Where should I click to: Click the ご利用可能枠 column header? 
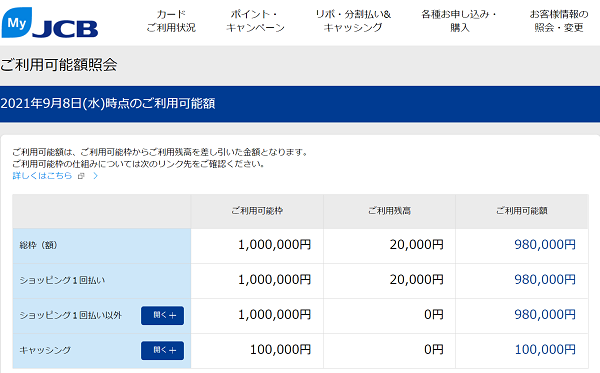click(x=257, y=211)
